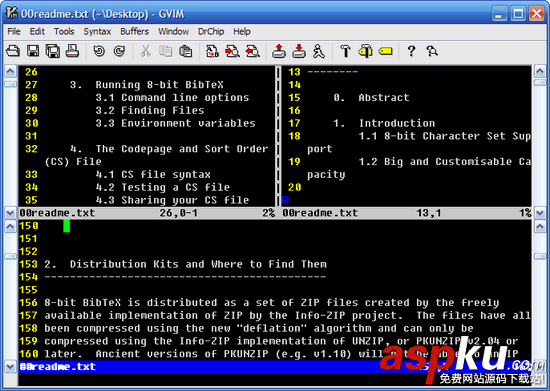Image resolution: width=550 pixels, height=391 pixels.
Task: Click the Redo toolbar icon
Action: [119, 51]
